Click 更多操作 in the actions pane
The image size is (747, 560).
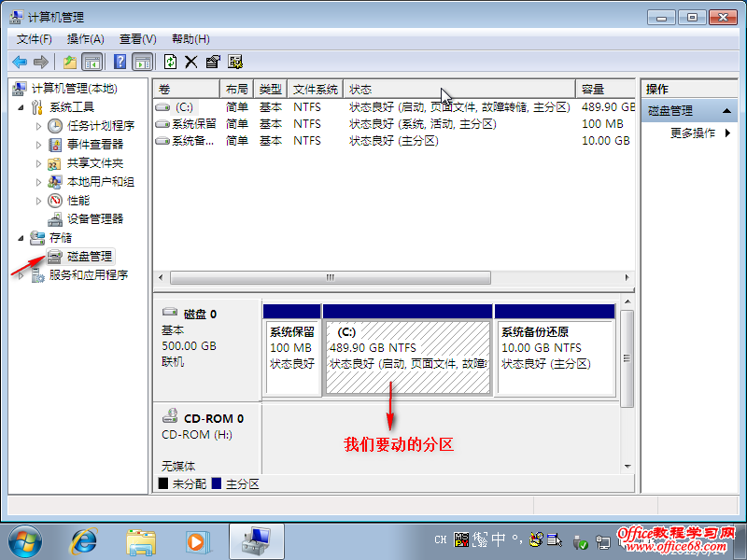coord(693,133)
